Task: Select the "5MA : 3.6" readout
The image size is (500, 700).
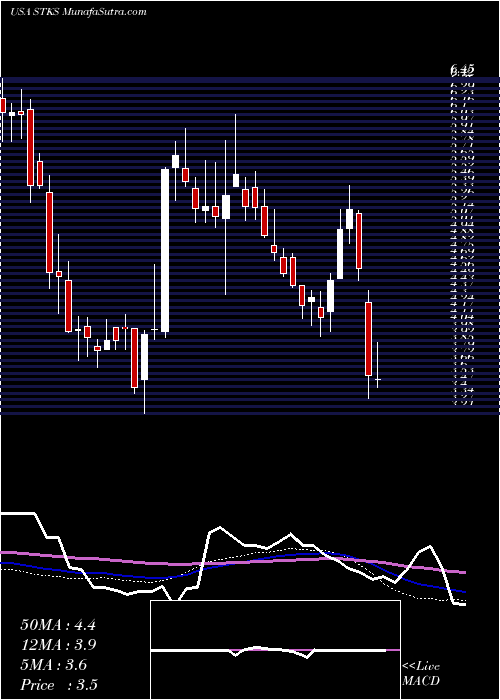Action: [x=54, y=665]
